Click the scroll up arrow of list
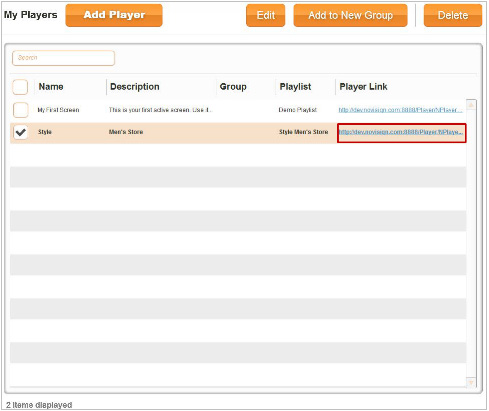The image size is (489, 411). 471,105
